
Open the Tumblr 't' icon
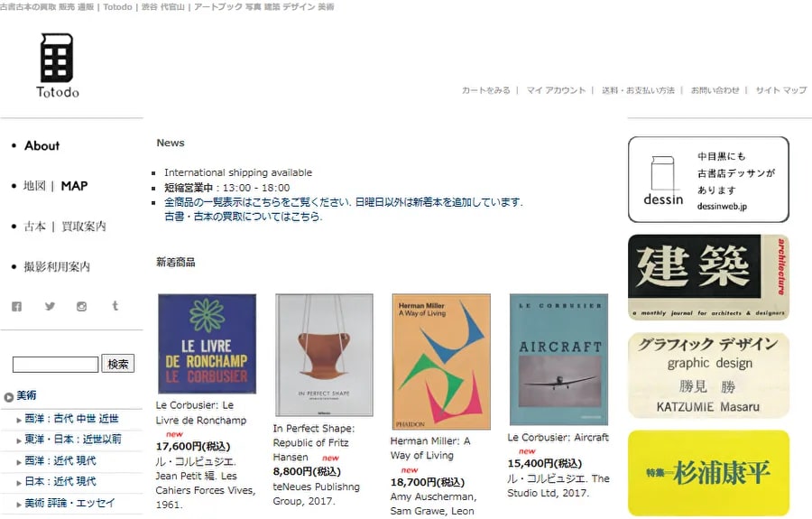point(115,306)
